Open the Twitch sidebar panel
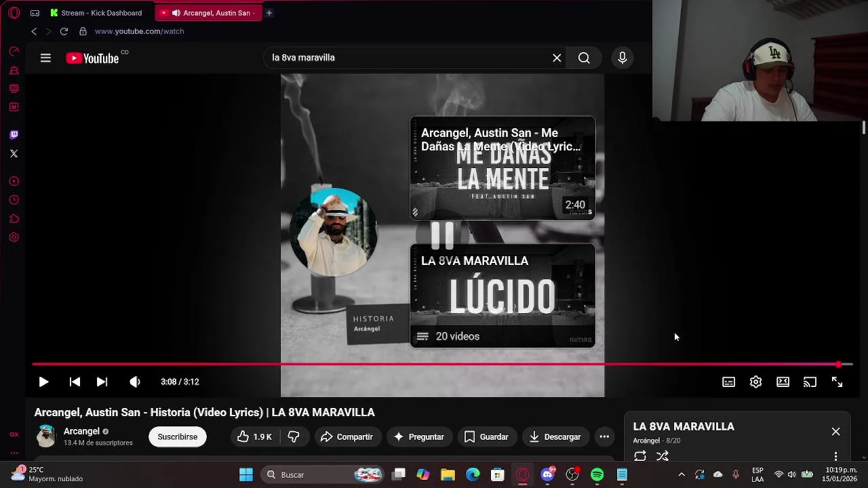868x488 pixels. pos(14,135)
